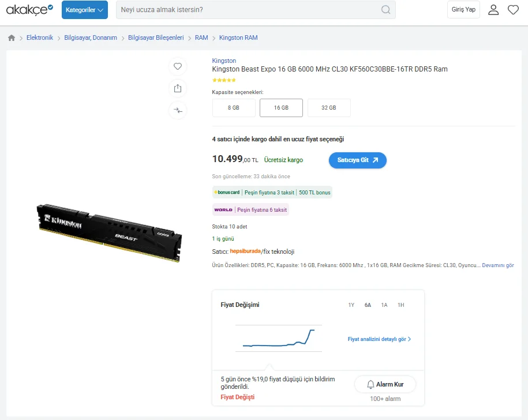The height and width of the screenshot is (420, 528).
Task: Open detailed price analysis link
Action: click(x=379, y=339)
